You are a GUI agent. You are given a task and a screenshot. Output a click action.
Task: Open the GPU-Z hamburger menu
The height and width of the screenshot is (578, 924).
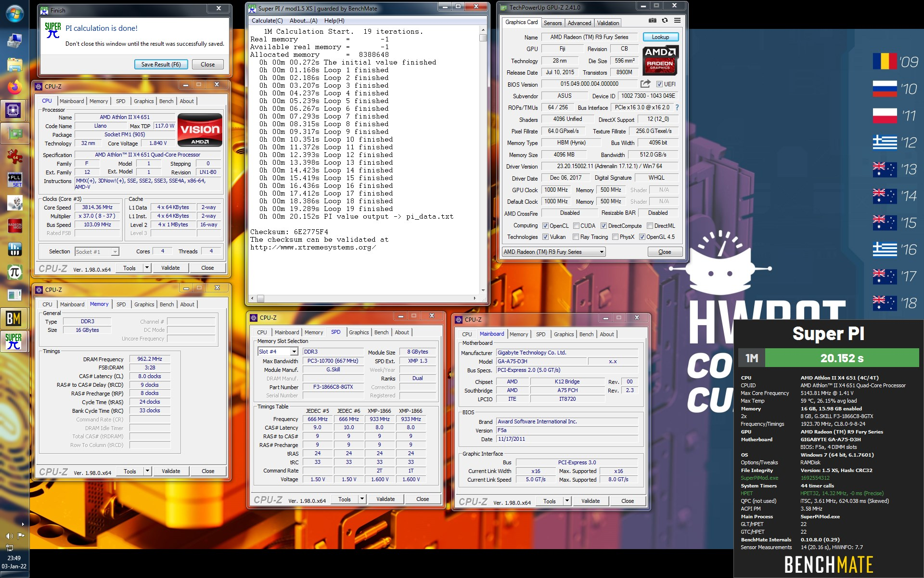click(677, 20)
